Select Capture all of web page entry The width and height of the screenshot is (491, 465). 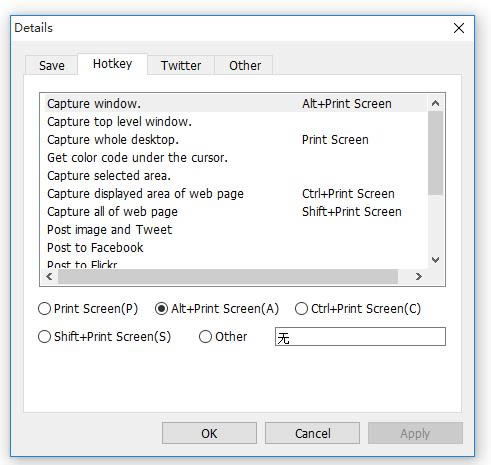pos(235,212)
